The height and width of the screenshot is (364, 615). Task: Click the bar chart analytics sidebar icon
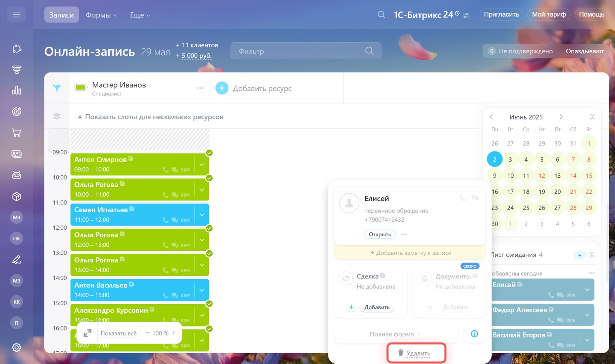point(16,90)
